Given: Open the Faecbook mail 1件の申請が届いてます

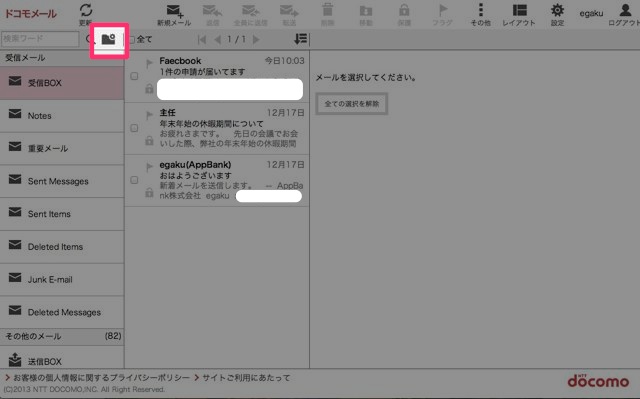Looking at the screenshot, I should [217, 76].
